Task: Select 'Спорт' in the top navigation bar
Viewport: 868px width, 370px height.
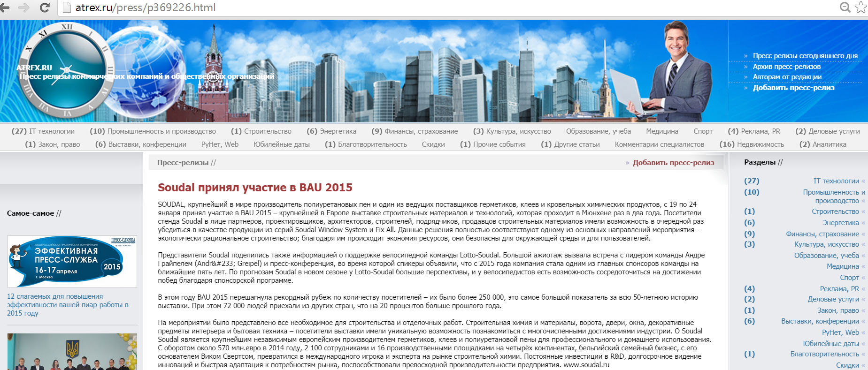Action: click(x=703, y=131)
